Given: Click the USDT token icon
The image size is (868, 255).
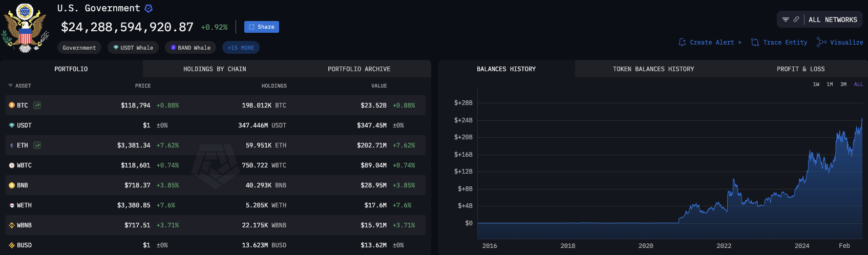Looking at the screenshot, I should click(x=12, y=125).
